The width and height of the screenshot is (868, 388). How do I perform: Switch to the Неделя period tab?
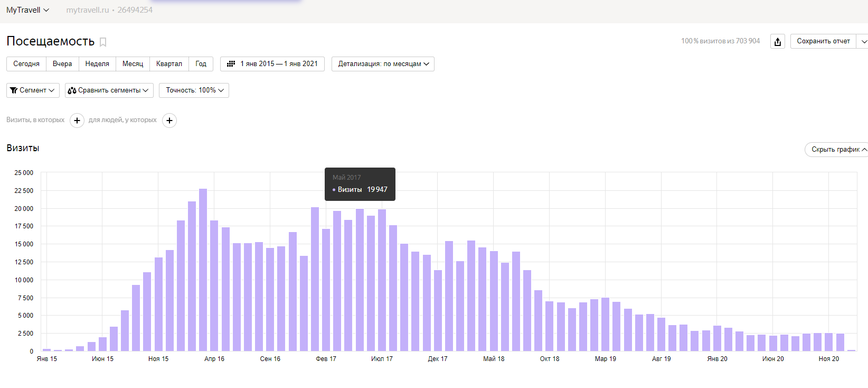97,64
